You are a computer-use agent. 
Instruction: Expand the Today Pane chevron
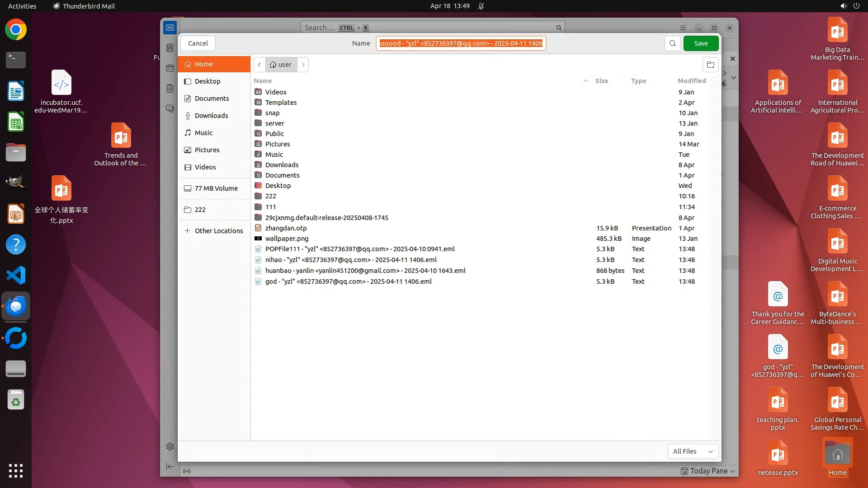(733, 471)
